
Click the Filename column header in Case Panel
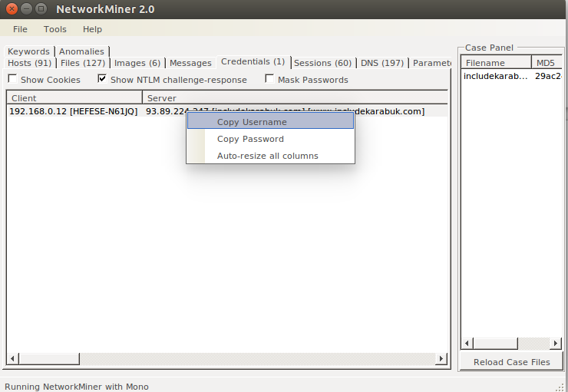(496, 63)
